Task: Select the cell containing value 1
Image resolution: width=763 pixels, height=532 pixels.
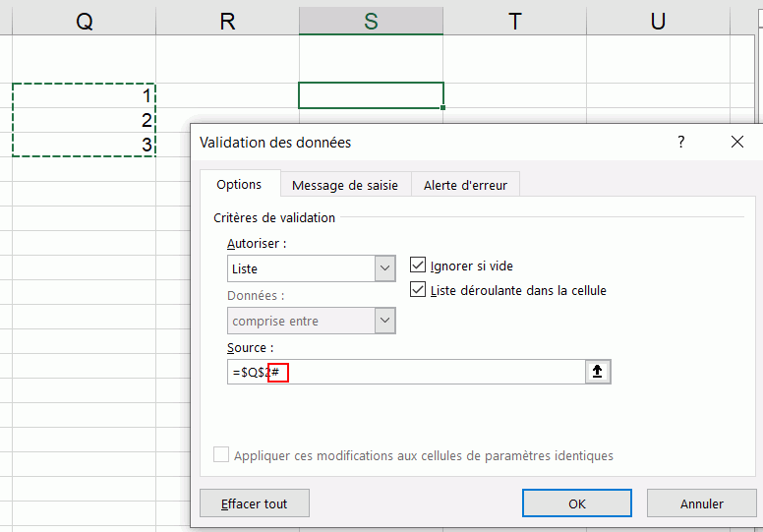Action: coord(84,96)
